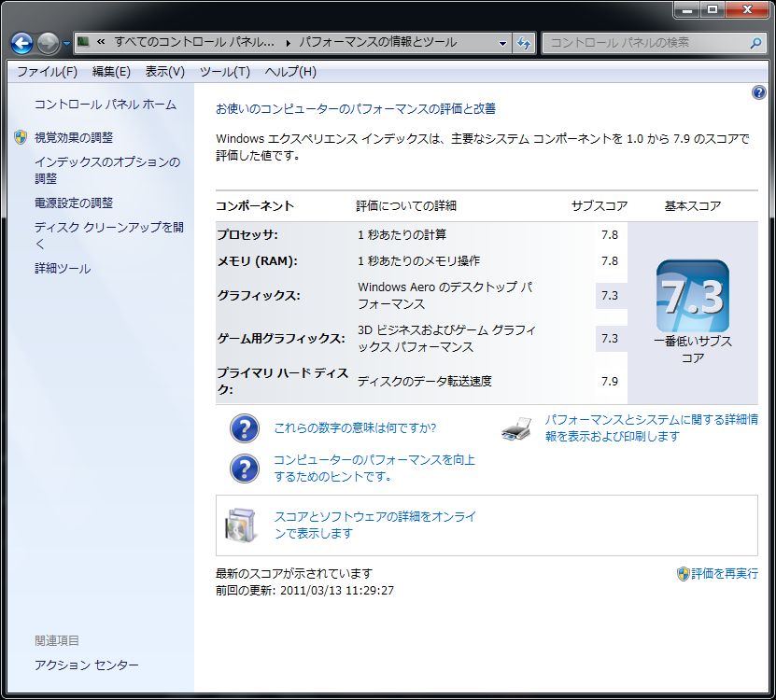Select the メモリ (RAM): row label

click(258, 261)
